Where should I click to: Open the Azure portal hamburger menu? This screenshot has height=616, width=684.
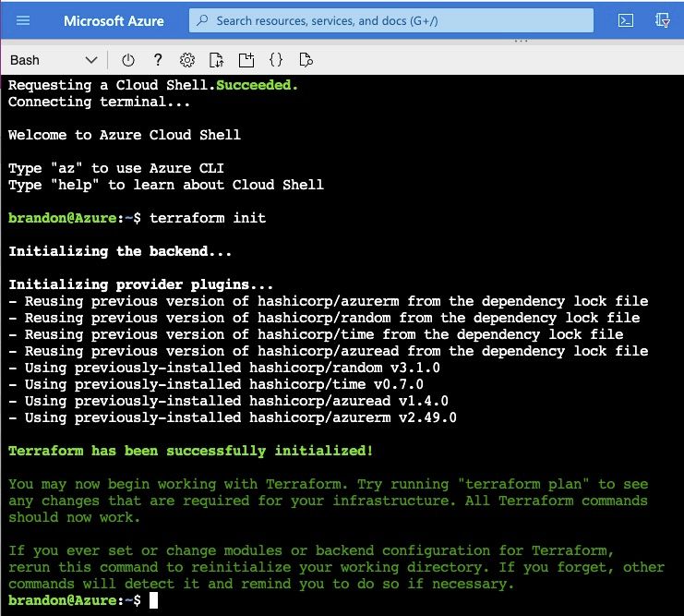(x=23, y=20)
